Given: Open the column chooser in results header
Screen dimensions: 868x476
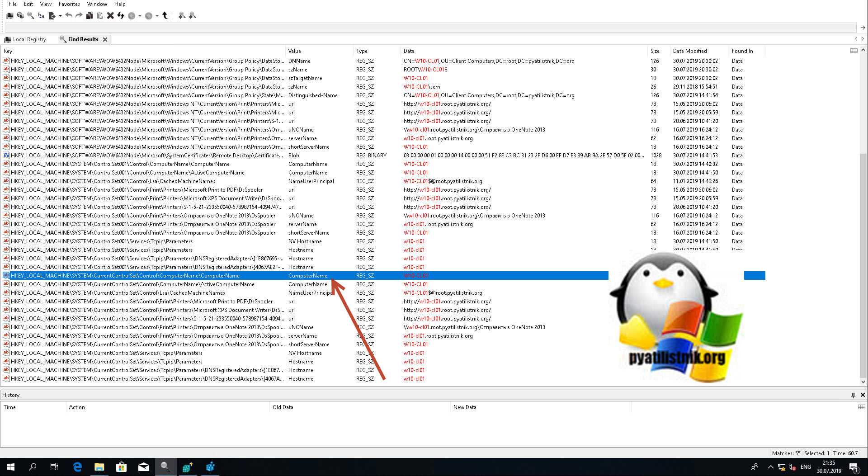Looking at the screenshot, I should [854, 51].
